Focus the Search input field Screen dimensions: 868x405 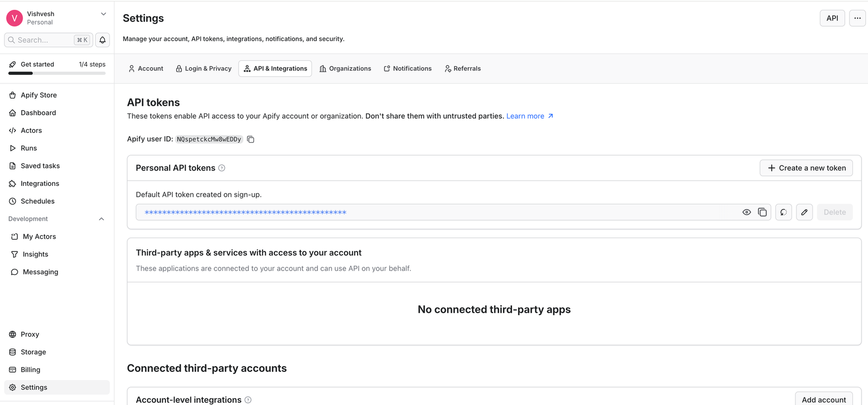[x=48, y=40]
